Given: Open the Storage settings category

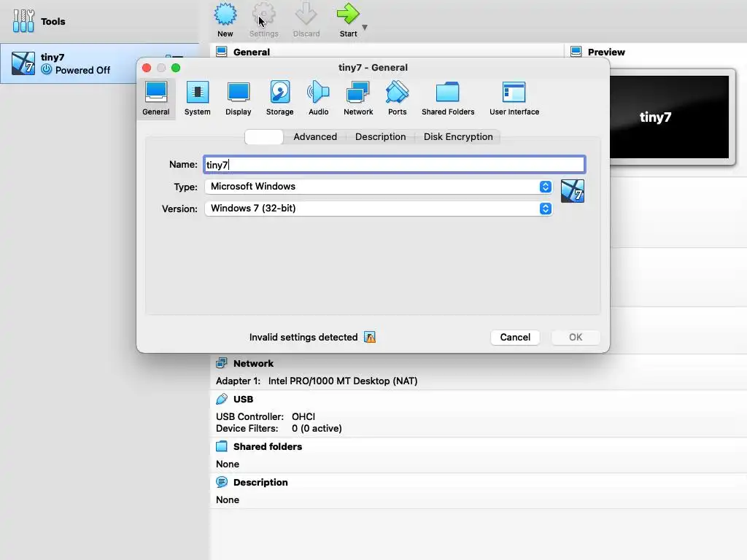Looking at the screenshot, I should pos(279,98).
